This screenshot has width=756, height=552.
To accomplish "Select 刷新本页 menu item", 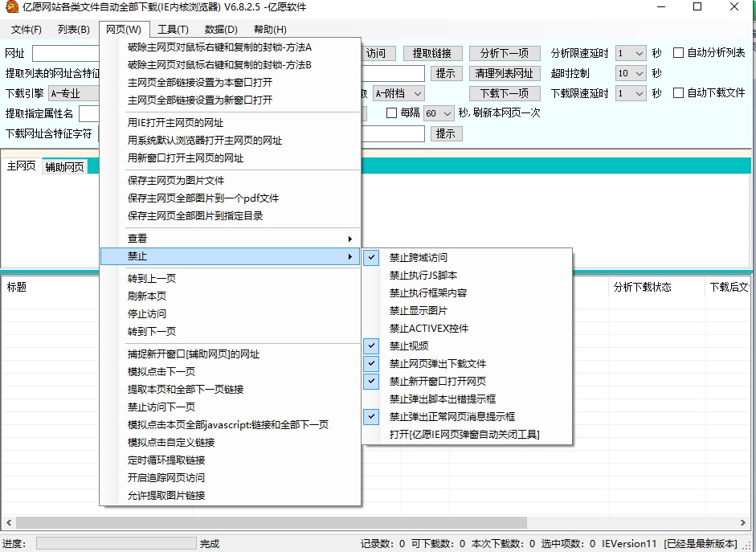I will [231, 296].
